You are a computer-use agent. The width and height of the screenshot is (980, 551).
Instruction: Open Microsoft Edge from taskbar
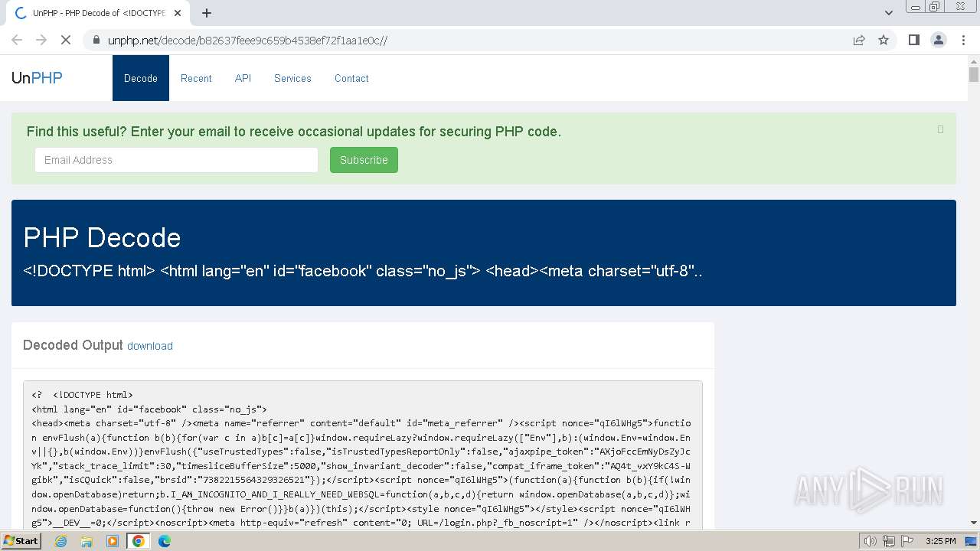[x=165, y=541]
